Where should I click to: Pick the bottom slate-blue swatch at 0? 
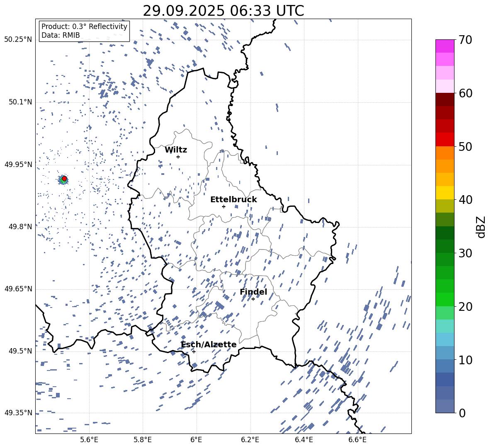[x=445, y=406]
